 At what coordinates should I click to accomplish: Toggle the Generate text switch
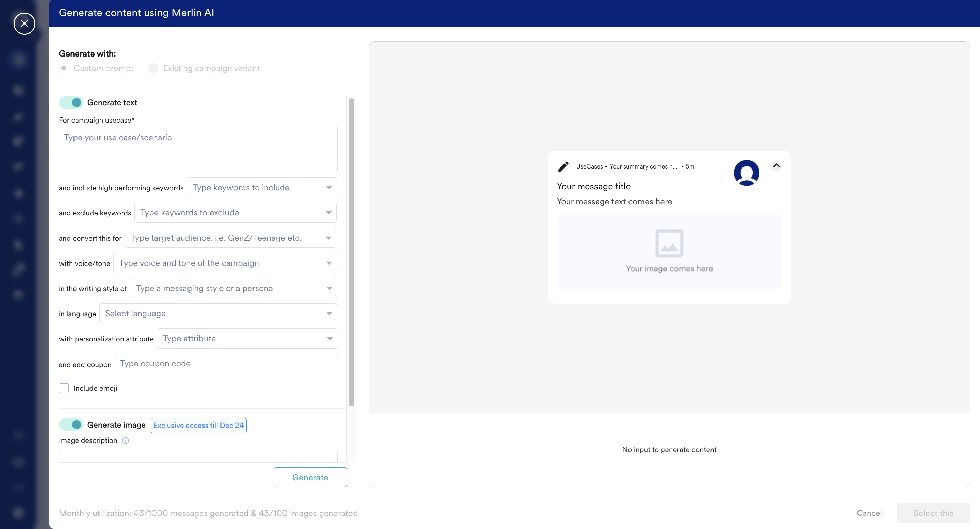click(71, 102)
